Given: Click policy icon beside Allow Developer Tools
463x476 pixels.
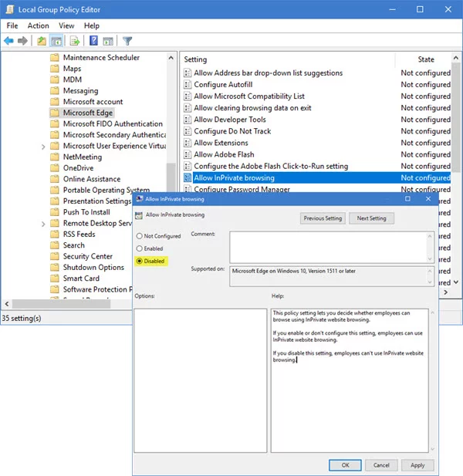Looking at the screenshot, I should (188, 120).
